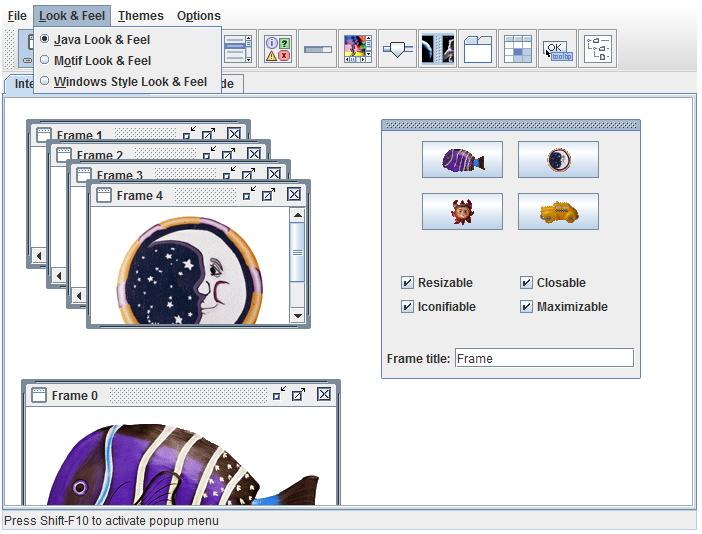
Task: Select Motif Look & Feel radio option
Action: point(128,60)
